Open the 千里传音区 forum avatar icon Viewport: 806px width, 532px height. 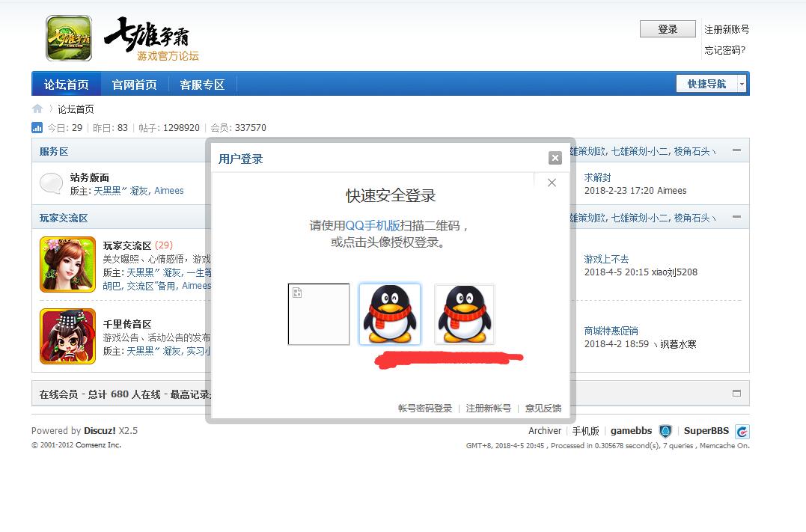tap(67, 337)
